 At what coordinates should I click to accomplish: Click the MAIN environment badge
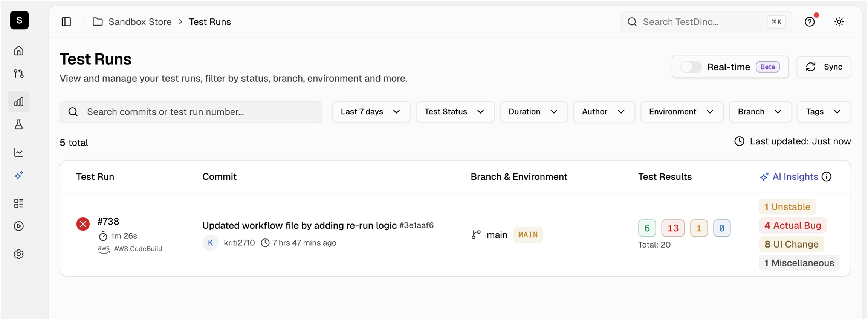[x=528, y=235]
